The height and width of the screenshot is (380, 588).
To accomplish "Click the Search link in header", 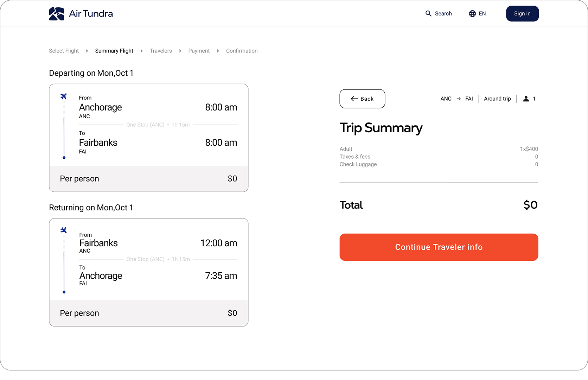I will [x=443, y=14].
